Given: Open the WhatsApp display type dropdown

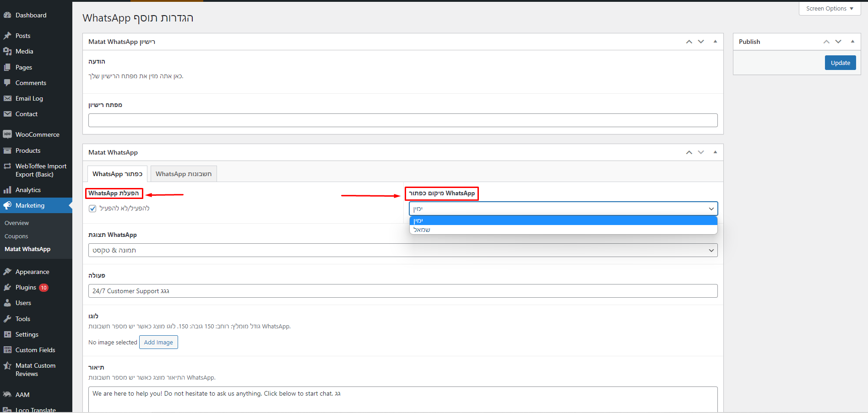Looking at the screenshot, I should (402, 250).
